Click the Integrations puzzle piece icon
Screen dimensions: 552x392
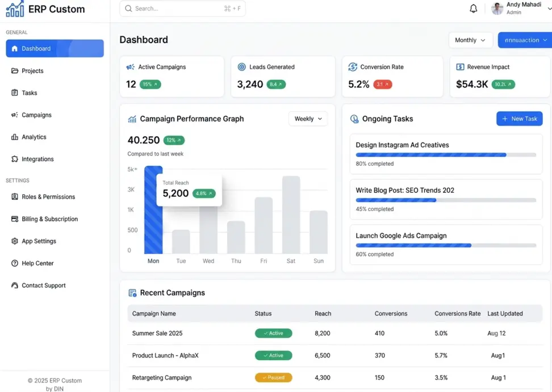14,159
